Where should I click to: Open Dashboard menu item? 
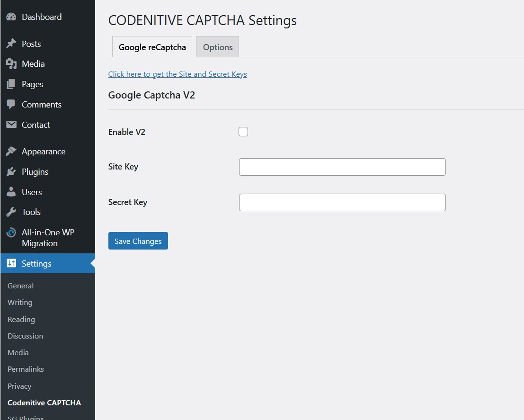[x=42, y=17]
